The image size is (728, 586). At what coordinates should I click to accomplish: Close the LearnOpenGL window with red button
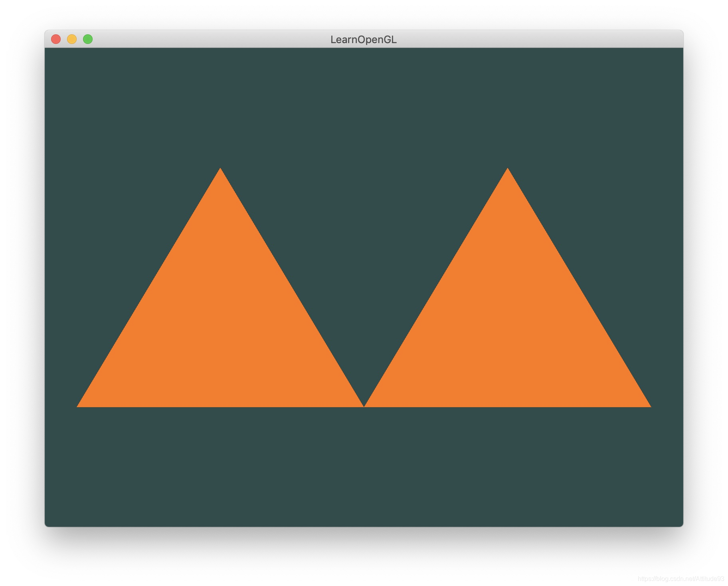[x=56, y=39]
